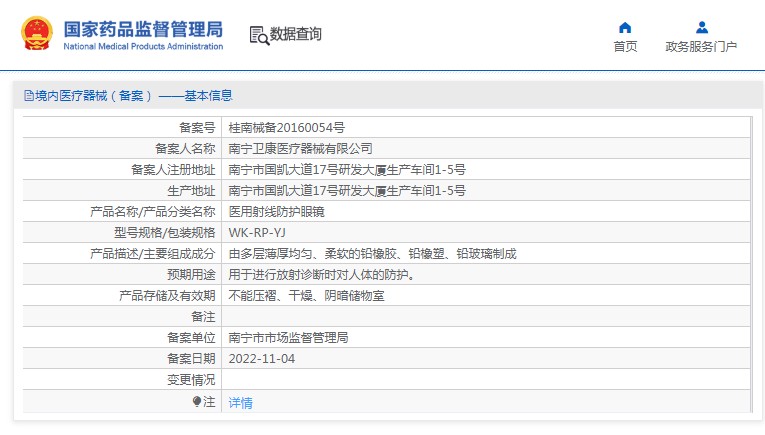This screenshot has height=435, width=765.
Task: Select 不能压褶、干燥、阴暗储物室 value
Action: tap(306, 296)
